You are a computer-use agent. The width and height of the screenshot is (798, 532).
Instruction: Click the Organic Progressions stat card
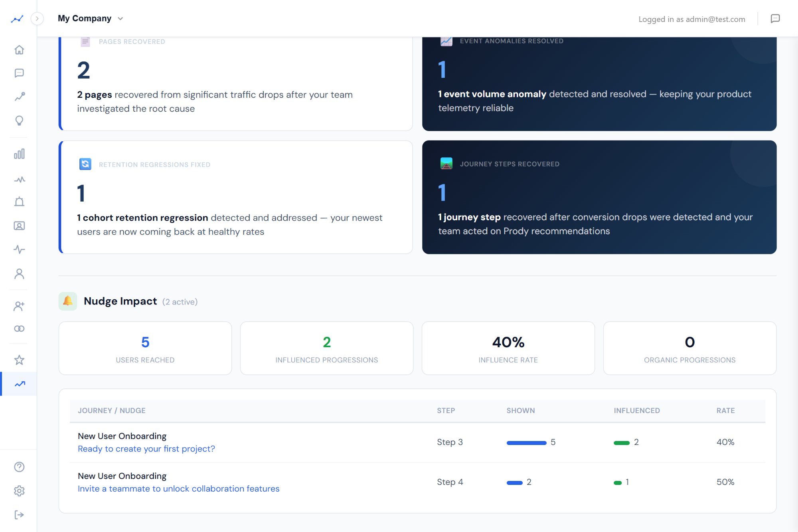[690, 348]
